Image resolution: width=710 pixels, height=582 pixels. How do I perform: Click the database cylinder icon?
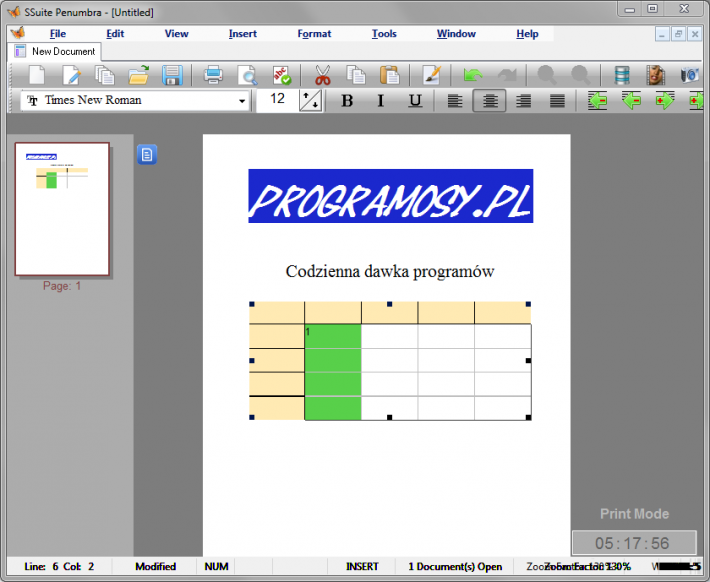tap(622, 75)
